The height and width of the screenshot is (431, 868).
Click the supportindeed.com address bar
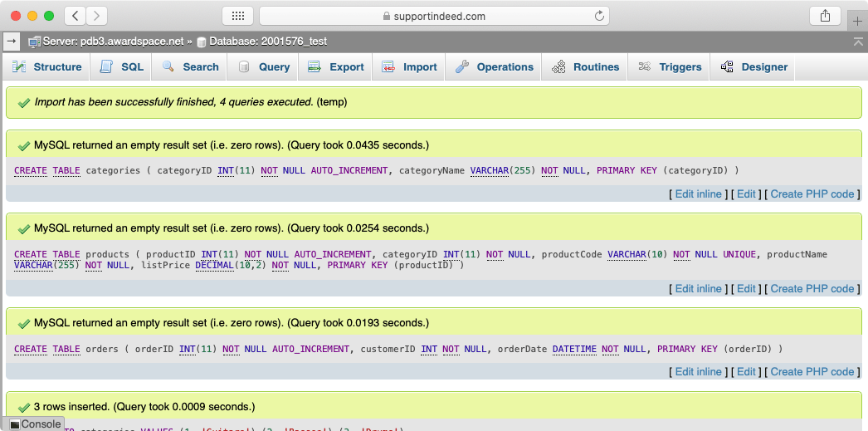(434, 16)
